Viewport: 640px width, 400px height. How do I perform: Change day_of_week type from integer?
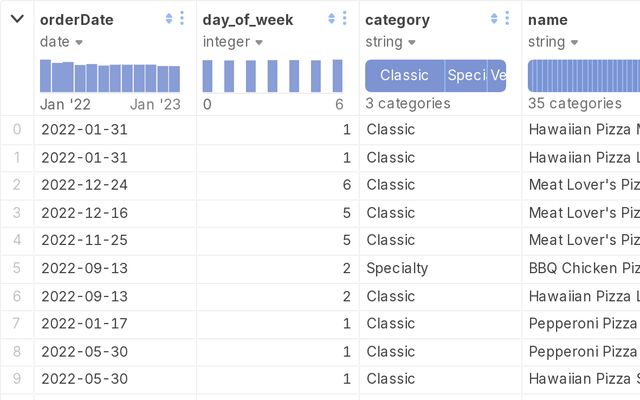pos(233,42)
